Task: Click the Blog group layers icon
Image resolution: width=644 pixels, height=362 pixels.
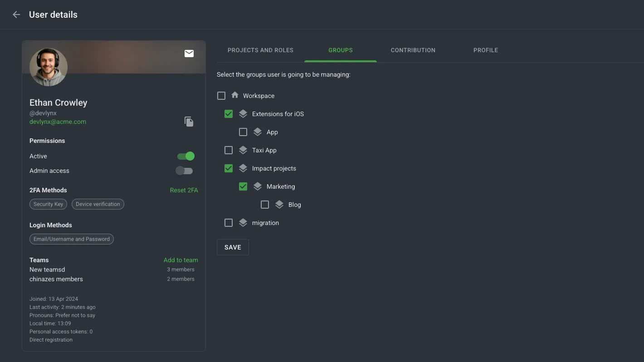Action: pos(279,205)
